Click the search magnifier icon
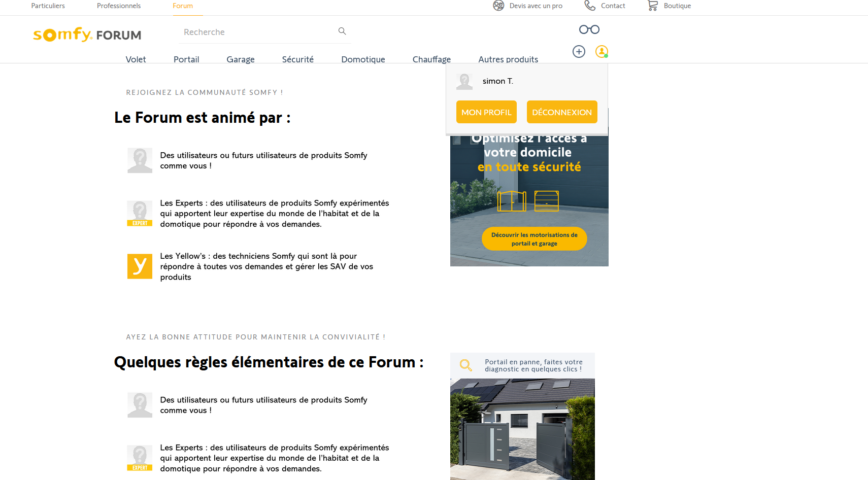The image size is (868, 480). coord(342,31)
